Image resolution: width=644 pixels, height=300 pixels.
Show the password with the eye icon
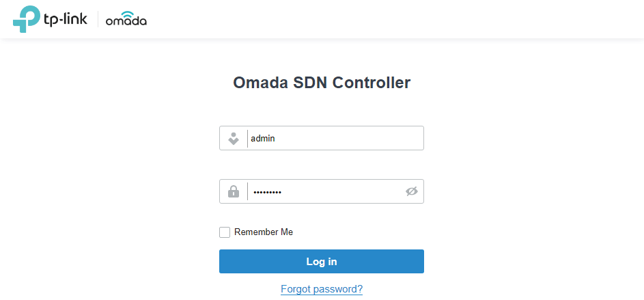tap(411, 191)
